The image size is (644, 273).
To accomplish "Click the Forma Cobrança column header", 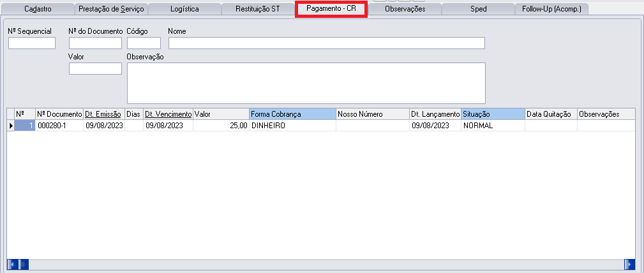I will coord(292,114).
